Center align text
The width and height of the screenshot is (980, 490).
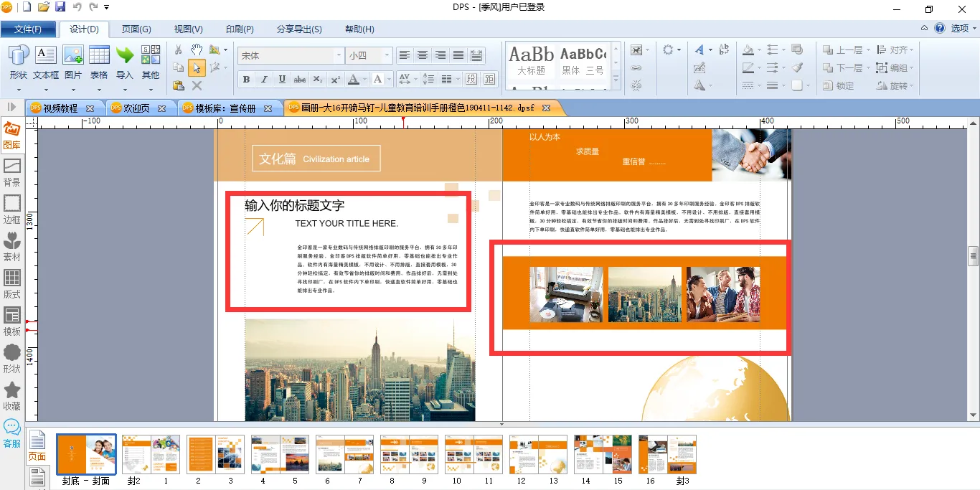(x=423, y=55)
